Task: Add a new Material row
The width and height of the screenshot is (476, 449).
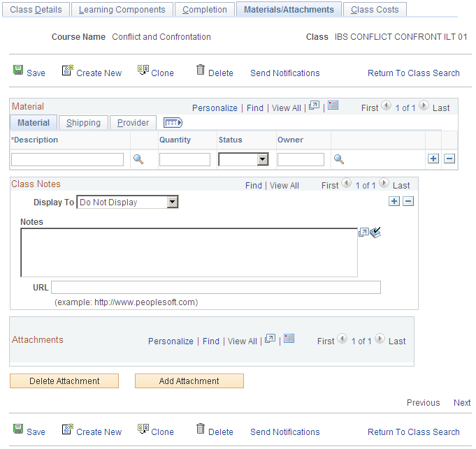Action: (x=433, y=159)
